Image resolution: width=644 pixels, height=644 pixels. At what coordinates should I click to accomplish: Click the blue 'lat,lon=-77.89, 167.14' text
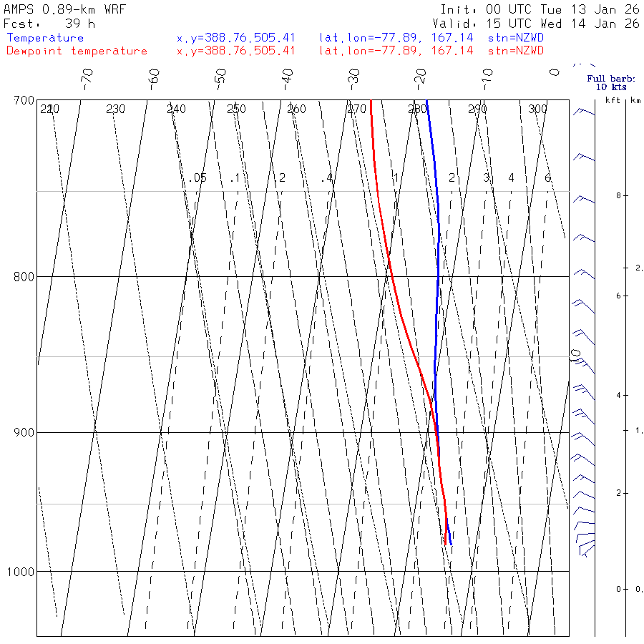396,38
